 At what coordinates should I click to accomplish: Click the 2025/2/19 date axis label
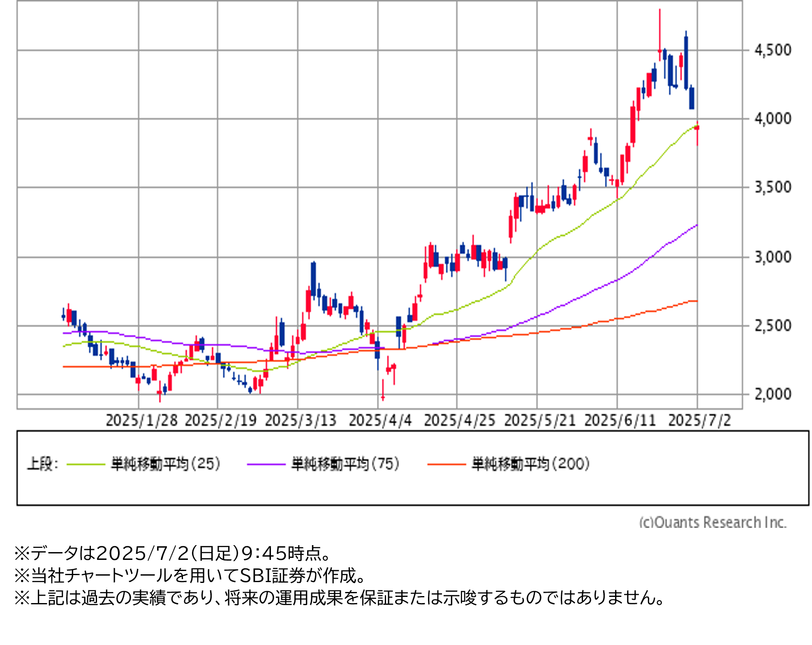tap(220, 421)
